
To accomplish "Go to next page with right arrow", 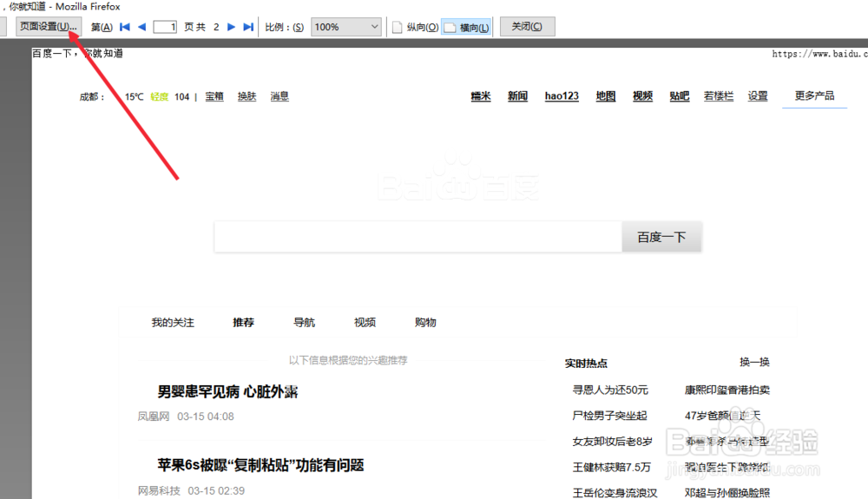I will pos(232,27).
